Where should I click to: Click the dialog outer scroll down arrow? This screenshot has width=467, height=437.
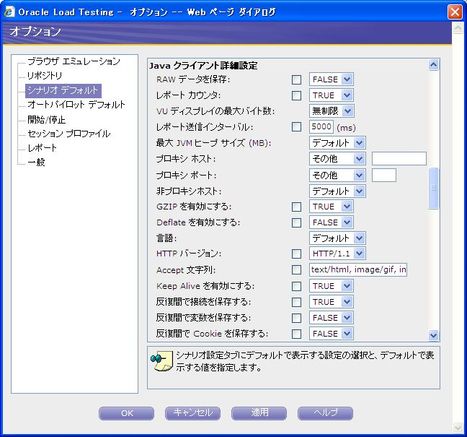coord(458,427)
